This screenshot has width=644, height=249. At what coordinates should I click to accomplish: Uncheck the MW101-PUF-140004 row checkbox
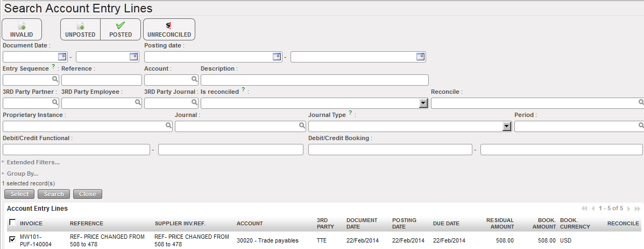[x=12, y=239]
